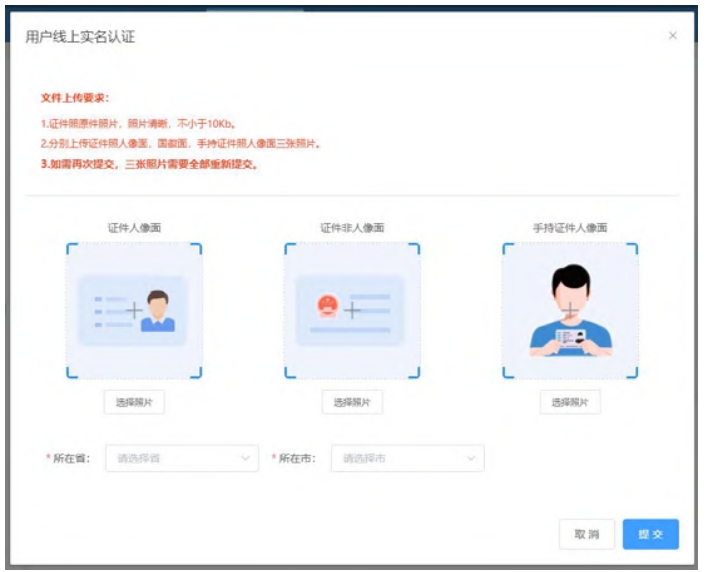
Task: Click the chevron arrow in the 请选择省 field
Action: coord(245,459)
